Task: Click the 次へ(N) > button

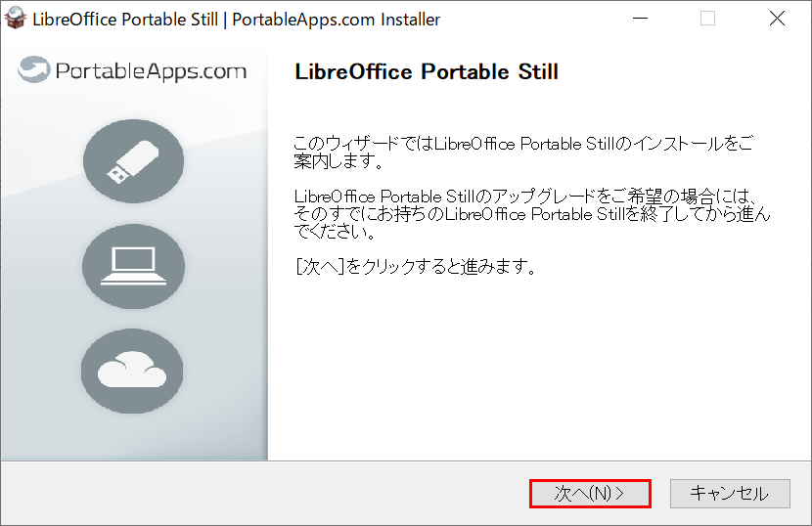Action: 590,494
